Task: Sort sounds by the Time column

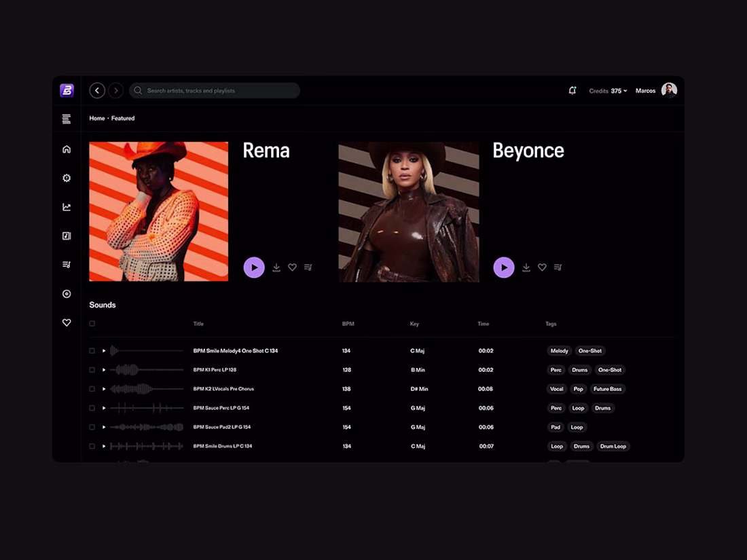Action: (x=483, y=324)
